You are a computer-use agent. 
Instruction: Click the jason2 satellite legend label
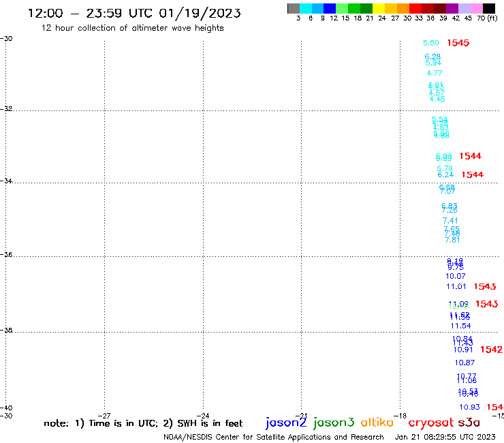tap(286, 423)
